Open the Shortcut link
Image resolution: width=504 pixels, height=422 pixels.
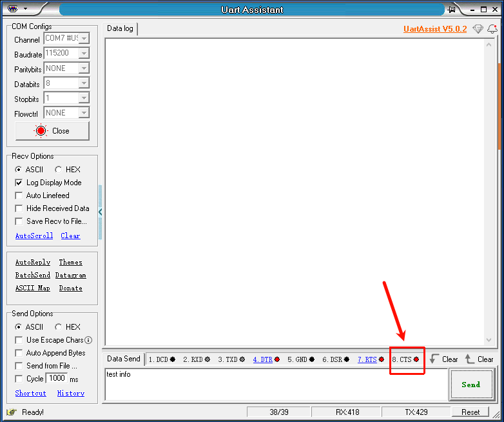pos(30,393)
